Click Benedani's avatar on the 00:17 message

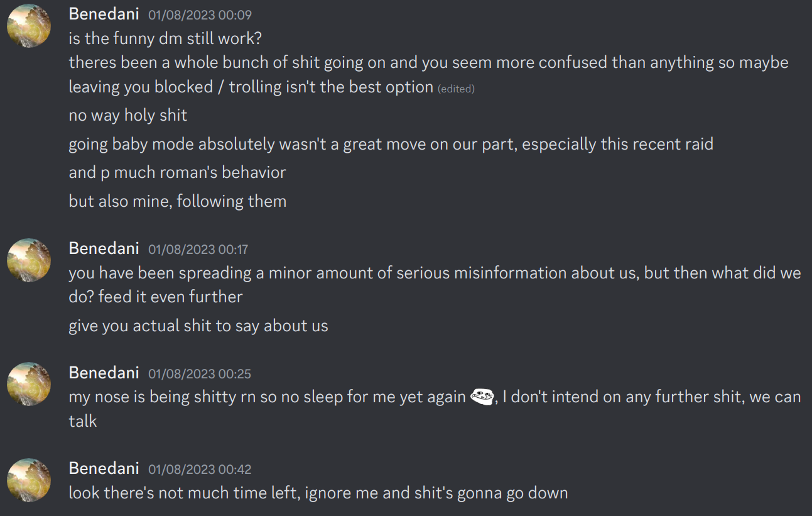[29, 260]
